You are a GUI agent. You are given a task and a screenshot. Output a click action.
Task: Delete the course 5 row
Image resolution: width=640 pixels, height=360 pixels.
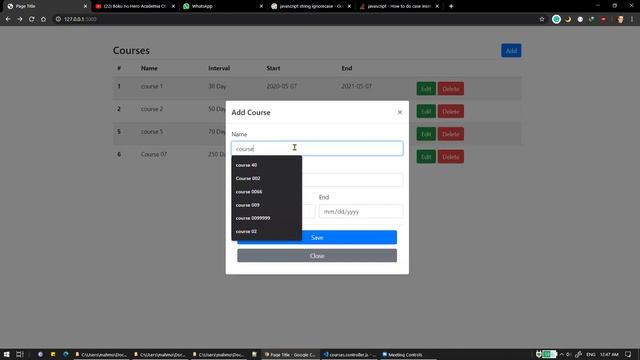(x=451, y=134)
